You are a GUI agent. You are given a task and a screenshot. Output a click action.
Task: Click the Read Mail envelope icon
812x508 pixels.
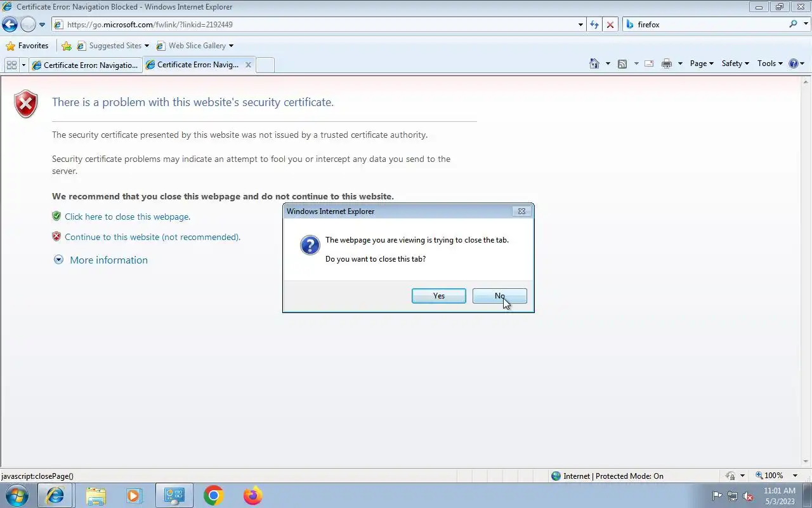coord(649,63)
